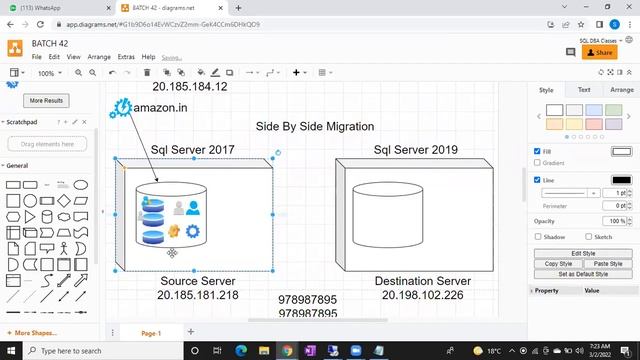Open More Shapes link
The width and height of the screenshot is (640, 360).
click(32, 333)
